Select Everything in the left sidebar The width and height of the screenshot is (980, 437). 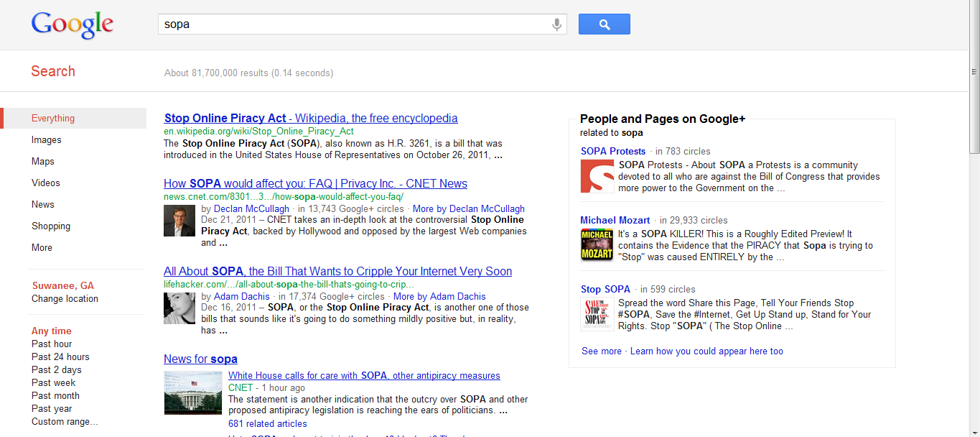coord(74,119)
